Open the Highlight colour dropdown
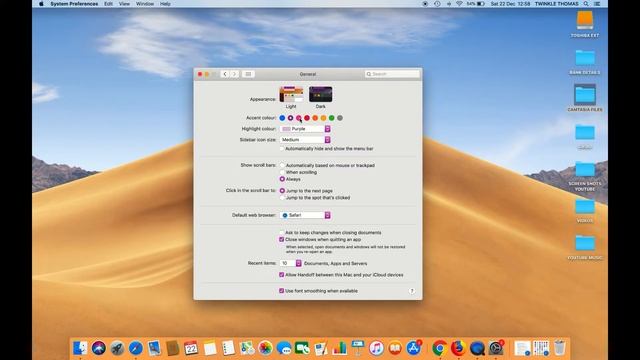Image resolution: width=640 pixels, height=360 pixels. click(x=305, y=129)
